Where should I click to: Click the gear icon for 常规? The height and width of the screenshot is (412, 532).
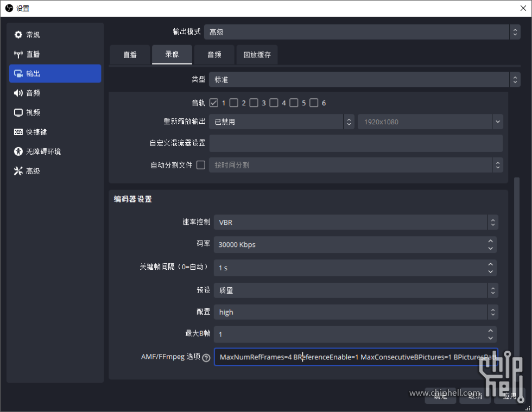18,35
